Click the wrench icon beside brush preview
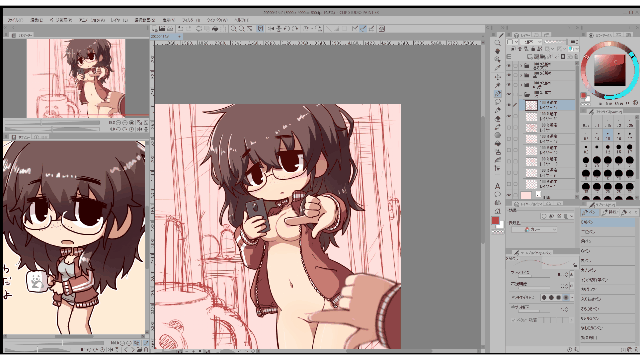The width and height of the screenshot is (640, 360). [x=575, y=265]
